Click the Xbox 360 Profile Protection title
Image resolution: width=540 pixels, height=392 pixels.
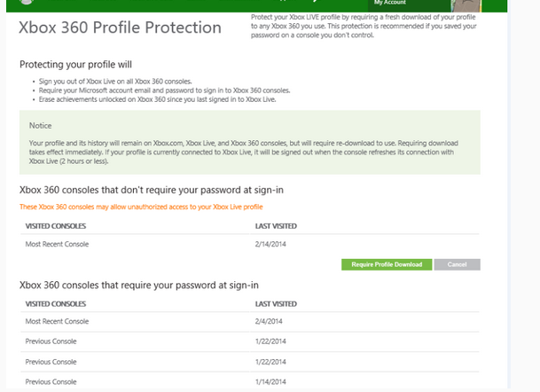[x=120, y=27]
